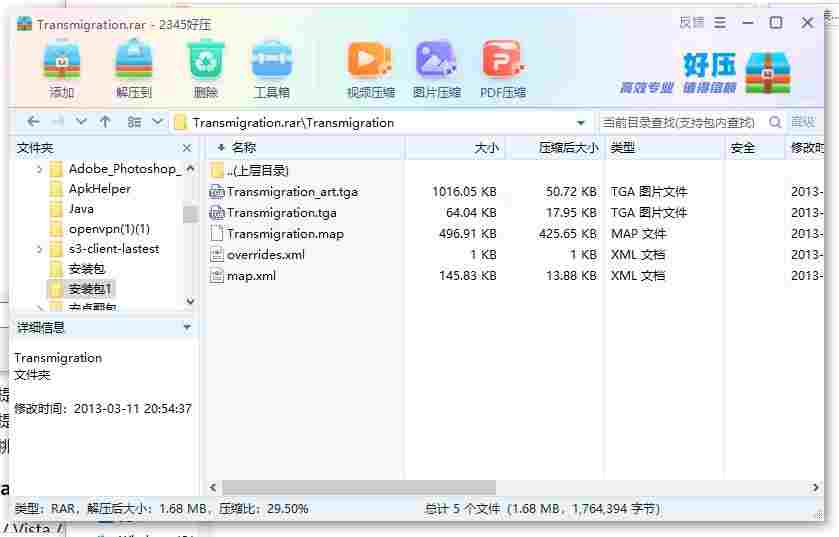Select the Java folder in tree
Screen dimensions: 839x537
(x=81, y=209)
